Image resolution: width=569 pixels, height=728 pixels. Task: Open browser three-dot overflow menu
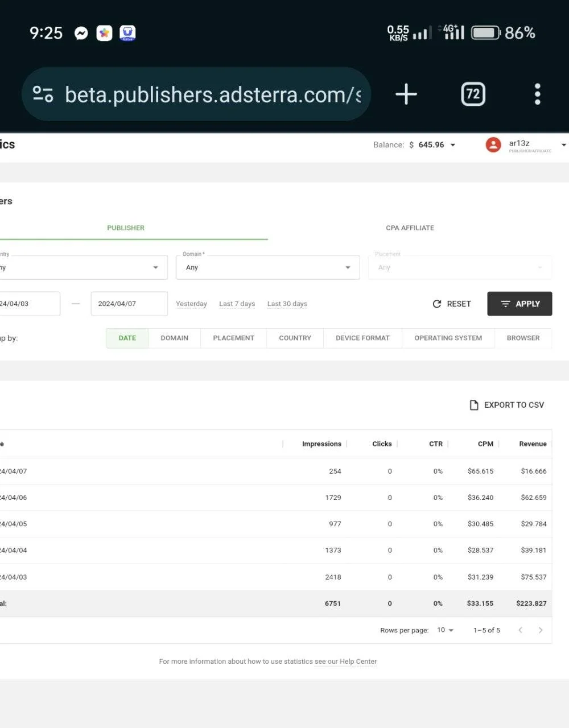537,94
